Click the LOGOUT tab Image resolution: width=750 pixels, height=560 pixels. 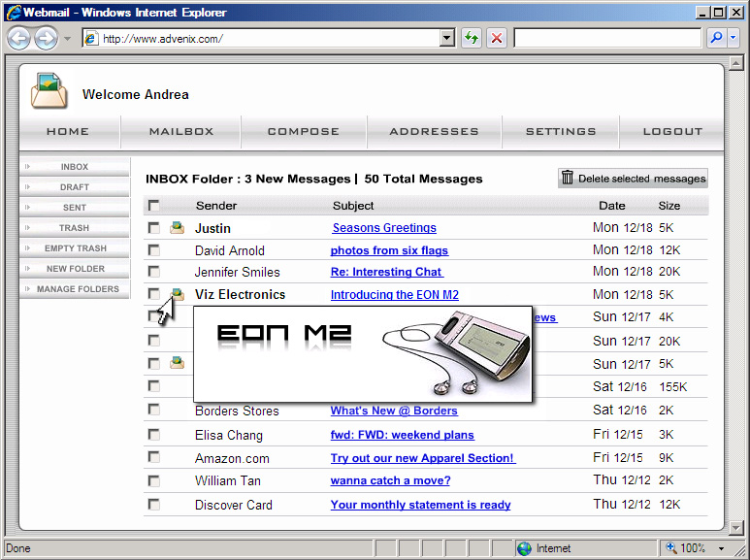(x=672, y=132)
